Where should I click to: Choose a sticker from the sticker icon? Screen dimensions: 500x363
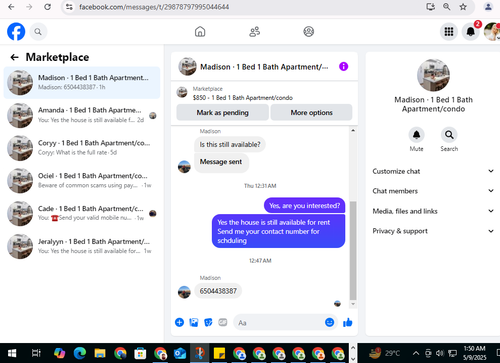pyautogui.click(x=208, y=322)
